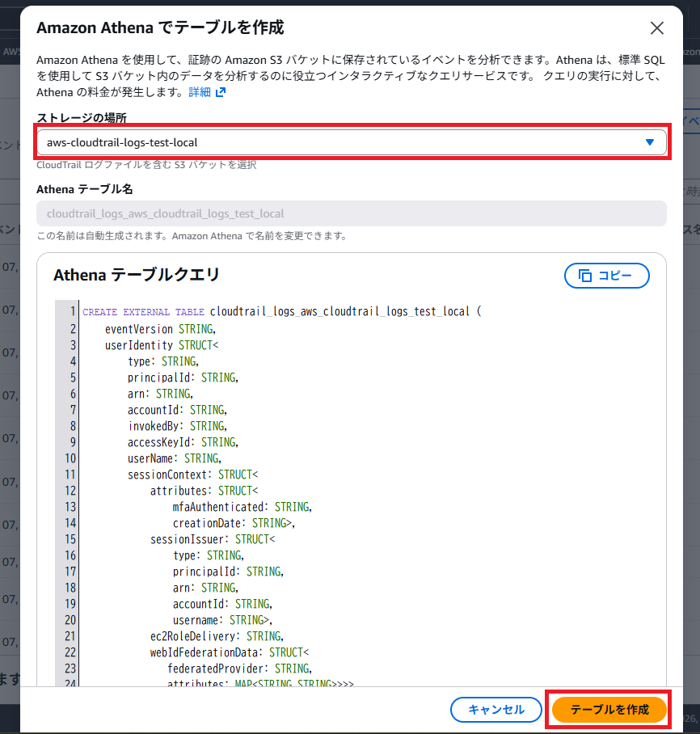Place cursor on sessionContext STRUCT line

pyautogui.click(x=192, y=475)
